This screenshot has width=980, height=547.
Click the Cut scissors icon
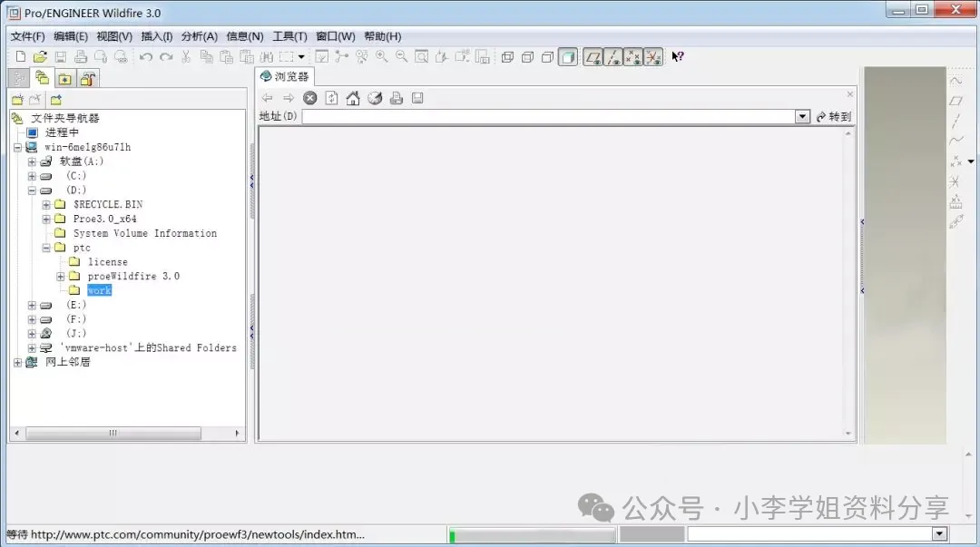(x=186, y=57)
